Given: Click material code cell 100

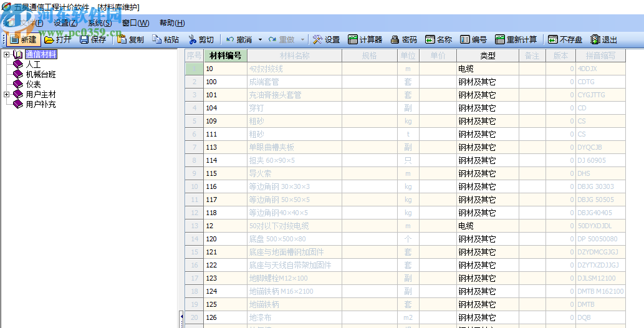Looking at the screenshot, I should point(226,82).
